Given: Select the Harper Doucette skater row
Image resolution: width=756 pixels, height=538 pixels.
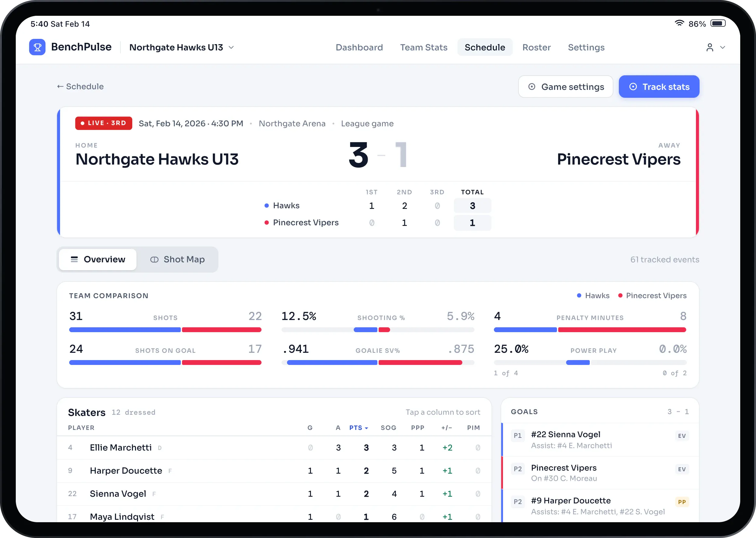Looking at the screenshot, I should pyautogui.click(x=274, y=471).
